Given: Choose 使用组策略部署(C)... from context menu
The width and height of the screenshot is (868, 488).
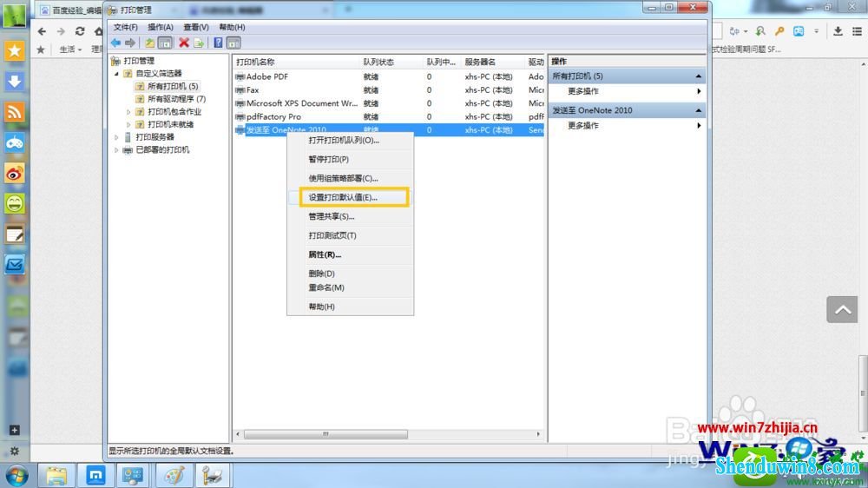Looking at the screenshot, I should [350, 178].
